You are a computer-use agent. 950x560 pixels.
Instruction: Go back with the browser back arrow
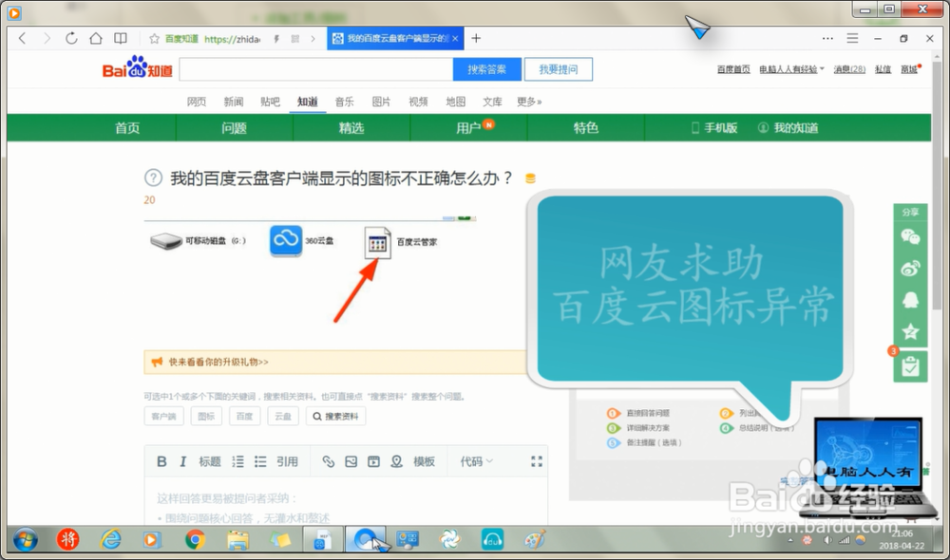click(x=23, y=38)
